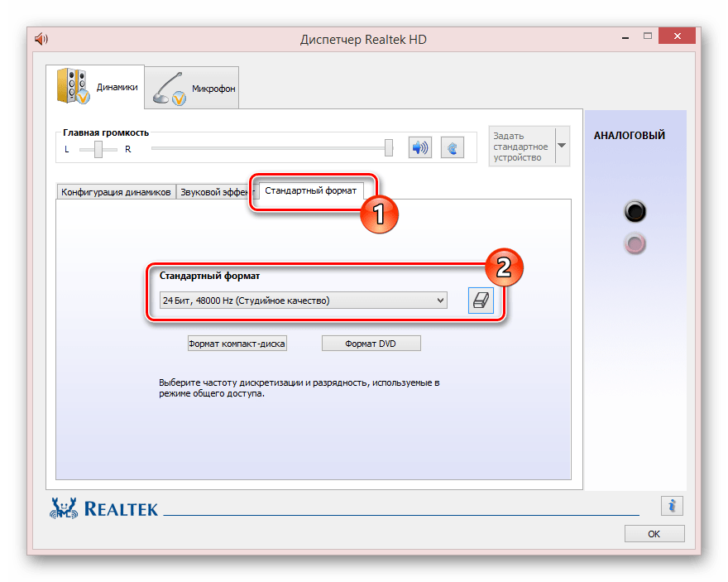Screen dimensions: 728x582
Task: Maximize the Диспетчер Realtek HD window
Action: (648, 36)
